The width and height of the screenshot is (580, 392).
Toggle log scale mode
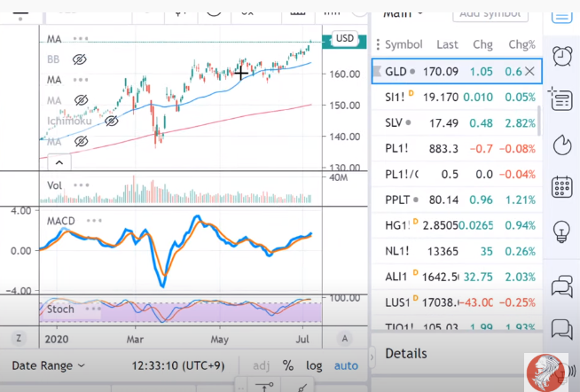(314, 365)
